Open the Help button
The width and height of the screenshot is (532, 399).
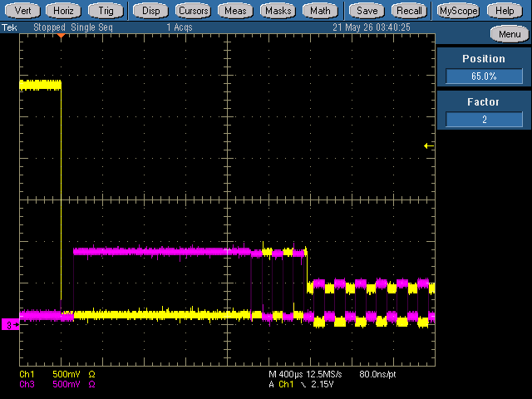[x=505, y=11]
